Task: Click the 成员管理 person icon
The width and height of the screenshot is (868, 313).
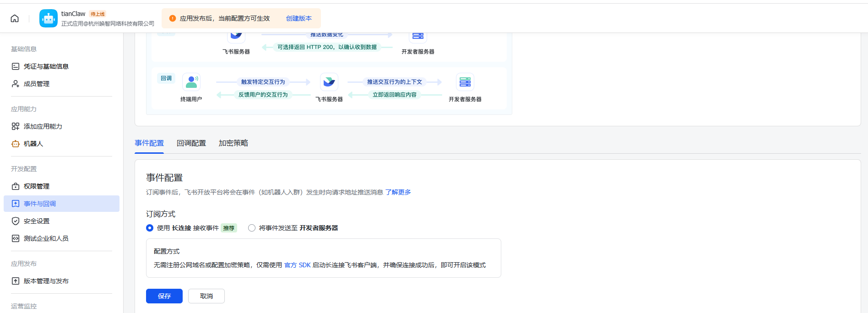Action: [x=16, y=84]
